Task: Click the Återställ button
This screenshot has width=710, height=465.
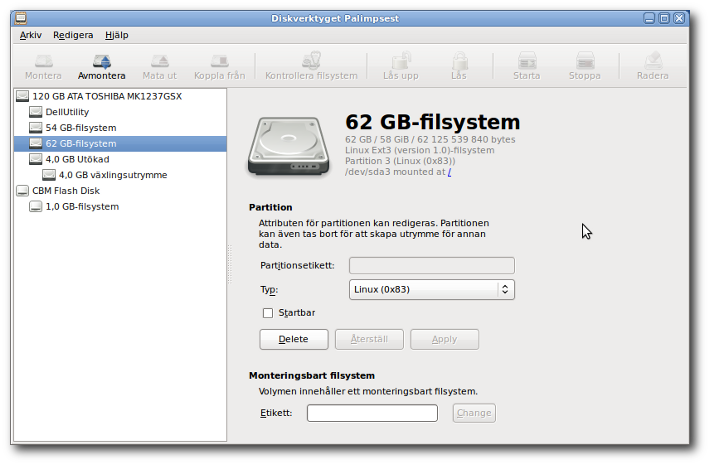Action: (369, 339)
